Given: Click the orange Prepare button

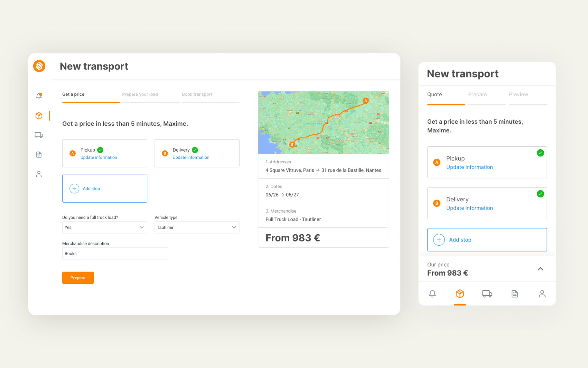Looking at the screenshot, I should [78, 278].
